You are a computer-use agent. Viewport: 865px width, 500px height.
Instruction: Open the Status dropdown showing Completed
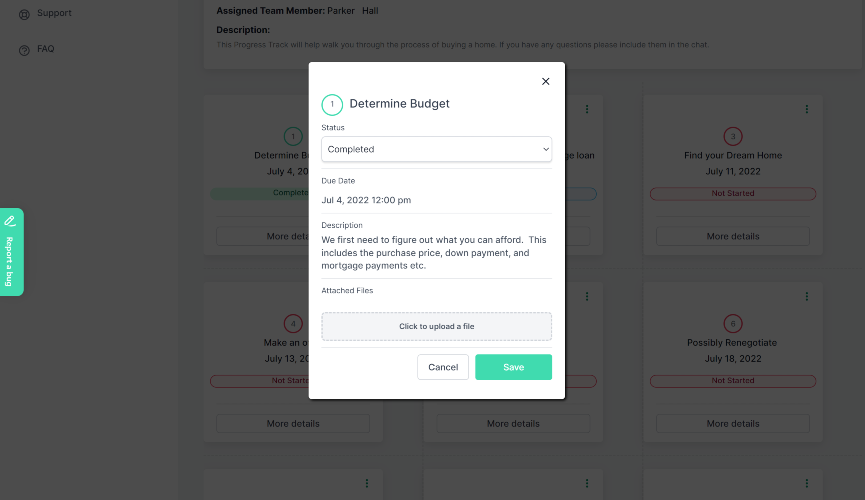[x=436, y=149]
